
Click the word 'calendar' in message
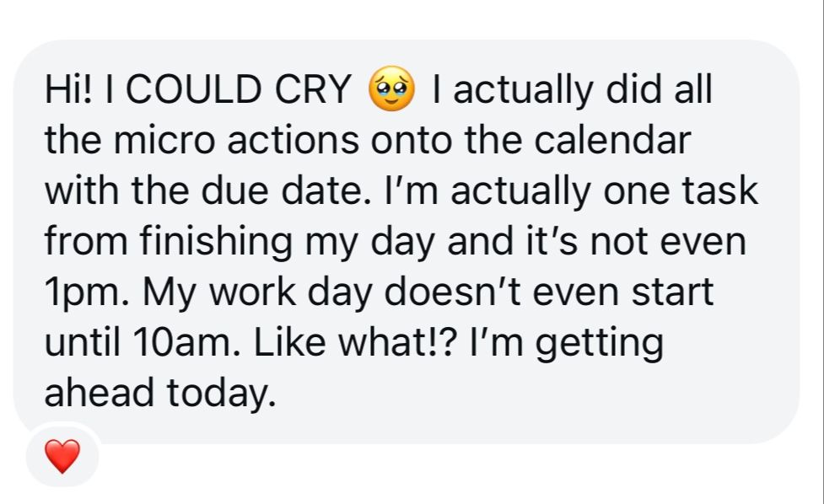pyautogui.click(x=612, y=140)
